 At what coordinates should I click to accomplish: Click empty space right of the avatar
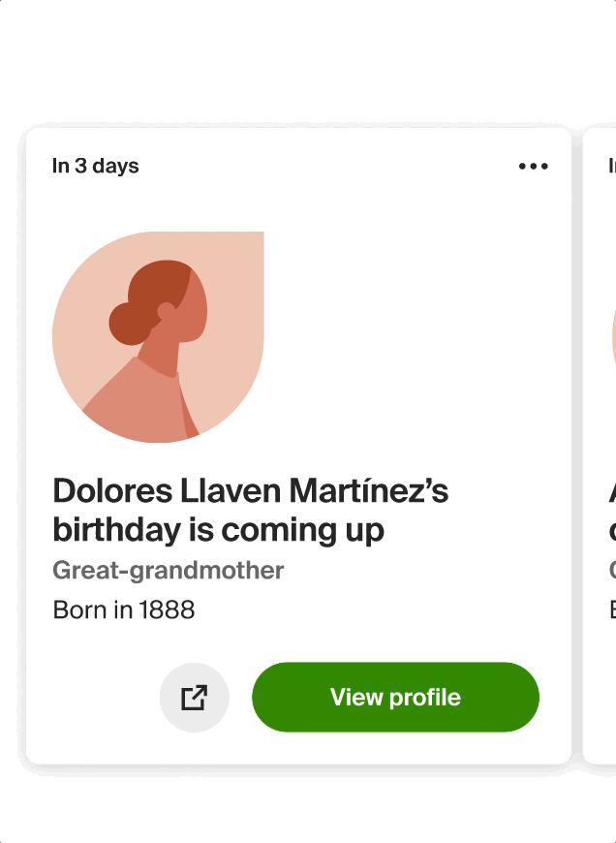pyautogui.click(x=414, y=337)
